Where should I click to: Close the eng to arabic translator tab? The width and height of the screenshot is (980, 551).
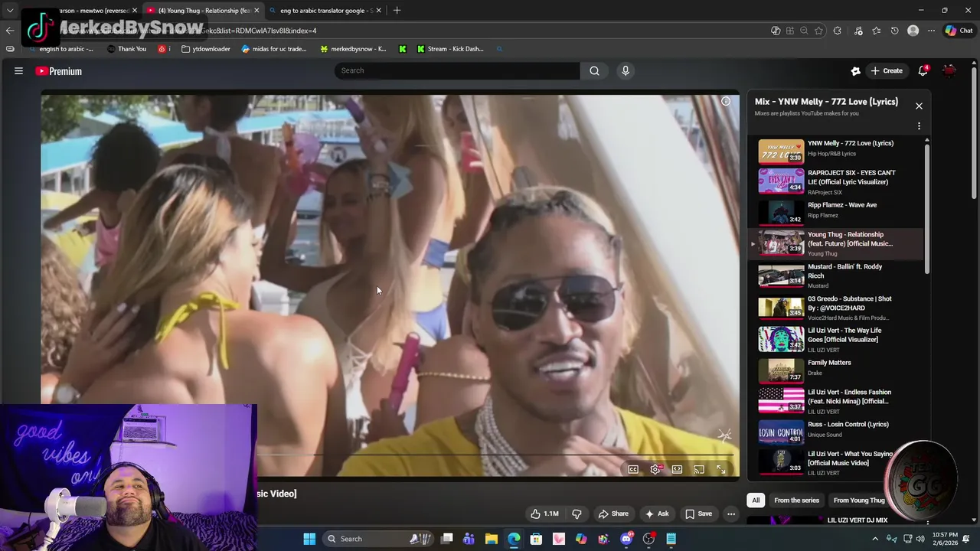pos(378,11)
